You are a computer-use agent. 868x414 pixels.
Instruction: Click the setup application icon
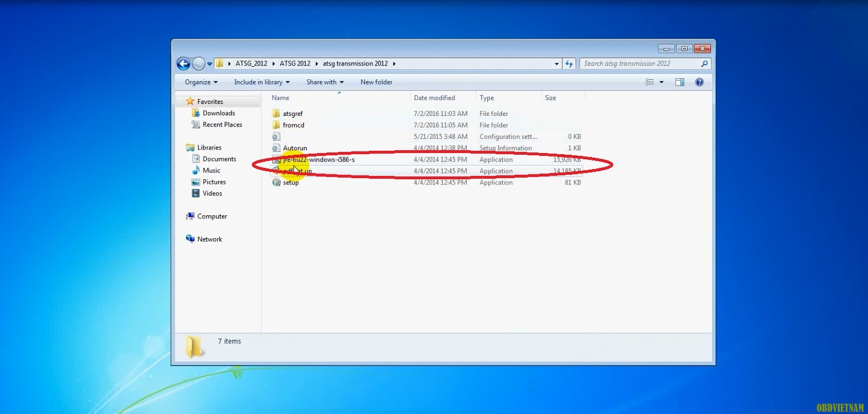point(276,182)
